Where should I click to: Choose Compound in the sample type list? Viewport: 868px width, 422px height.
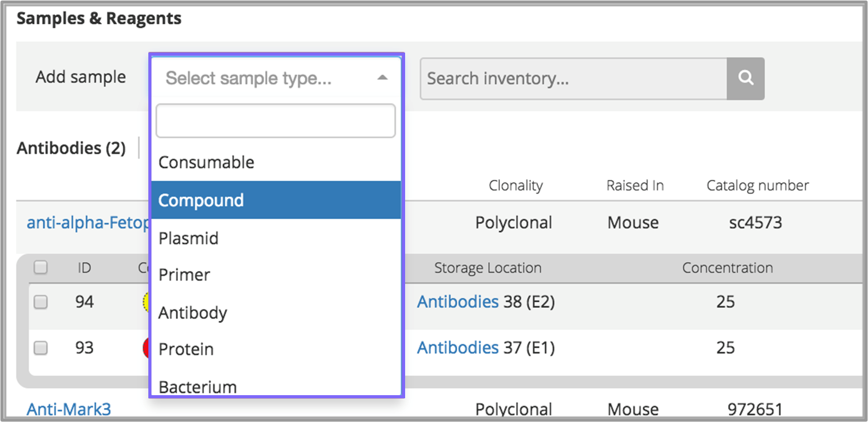[x=202, y=201]
